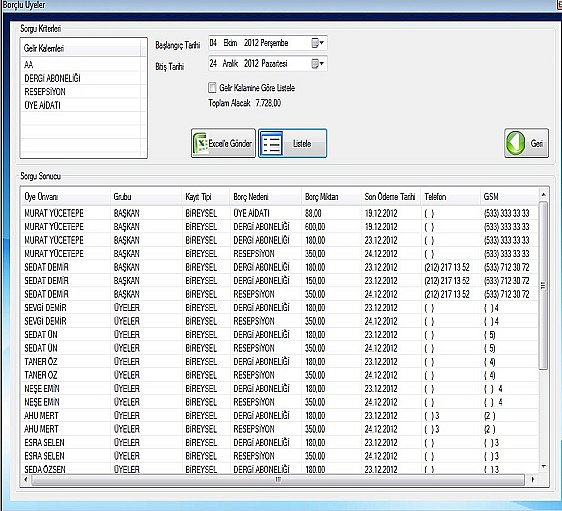Select RESEPSİYON income item
This screenshot has height=511, width=562.
pos(45,92)
